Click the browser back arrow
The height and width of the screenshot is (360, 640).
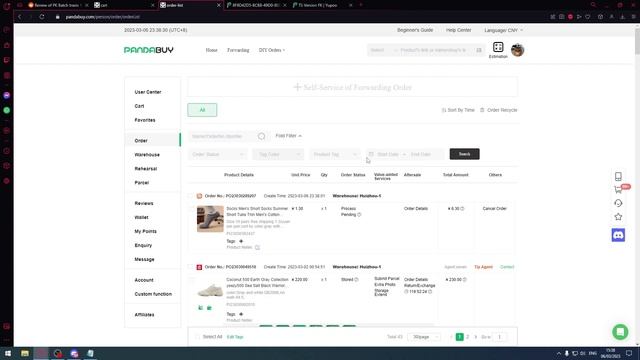click(x=19, y=17)
